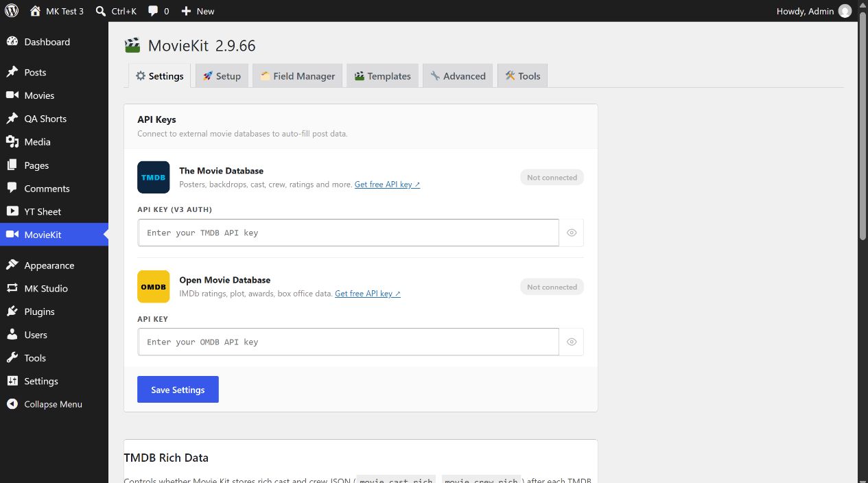This screenshot has width=868, height=483.
Task: Open the MK Test 3 site link
Action: click(56, 11)
